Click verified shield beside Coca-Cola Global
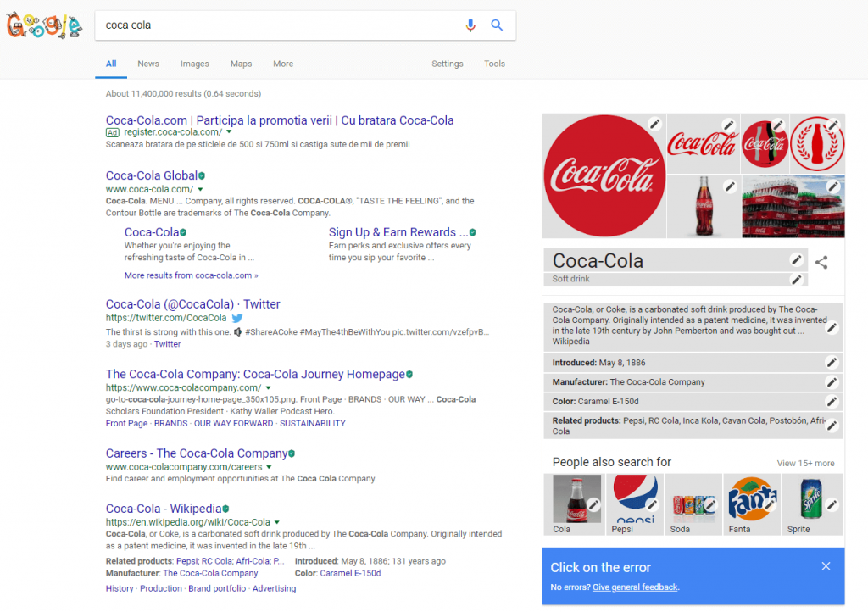 pyautogui.click(x=202, y=176)
